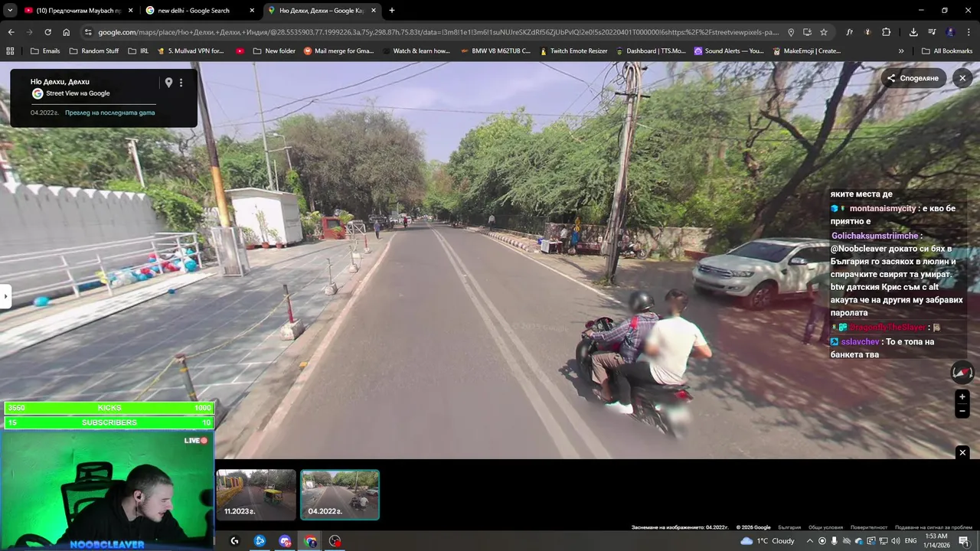The height and width of the screenshot is (551, 980).
Task: Open the All Bookmarks folder
Action: [x=947, y=51]
